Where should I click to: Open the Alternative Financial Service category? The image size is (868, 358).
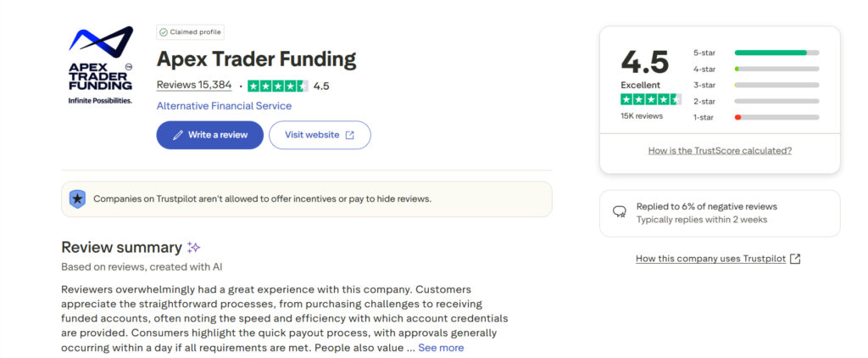tap(224, 106)
